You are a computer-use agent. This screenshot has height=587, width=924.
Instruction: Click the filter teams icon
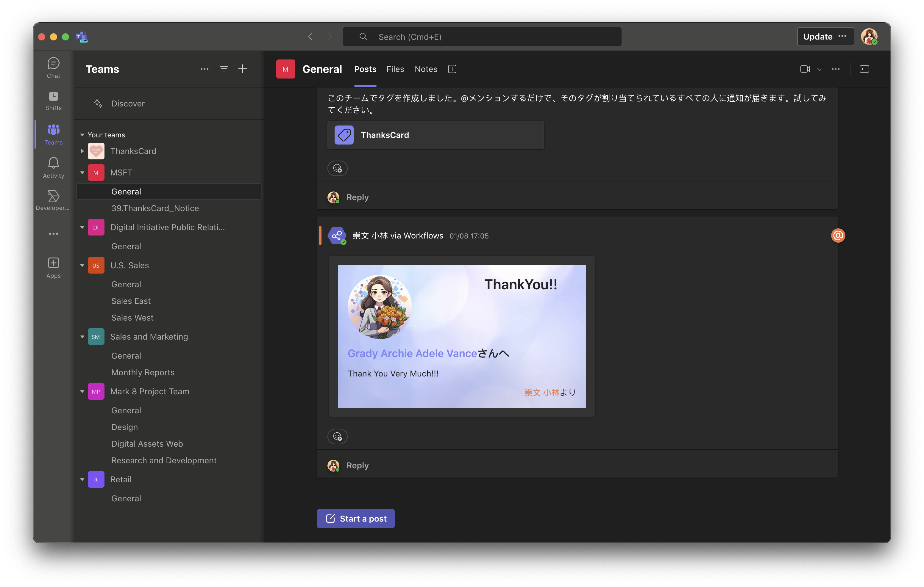[224, 69]
